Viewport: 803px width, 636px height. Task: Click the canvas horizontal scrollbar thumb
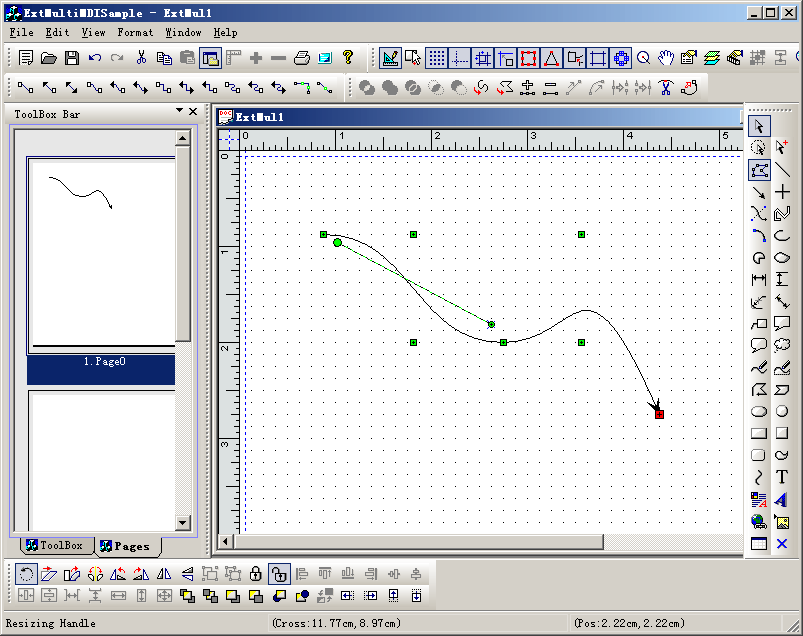click(418, 541)
